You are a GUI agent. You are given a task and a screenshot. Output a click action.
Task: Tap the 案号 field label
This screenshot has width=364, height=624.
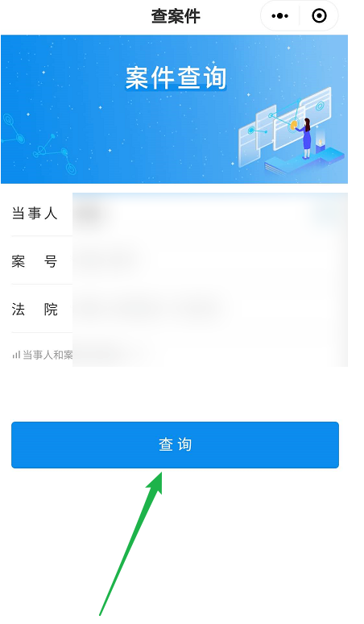(x=35, y=261)
